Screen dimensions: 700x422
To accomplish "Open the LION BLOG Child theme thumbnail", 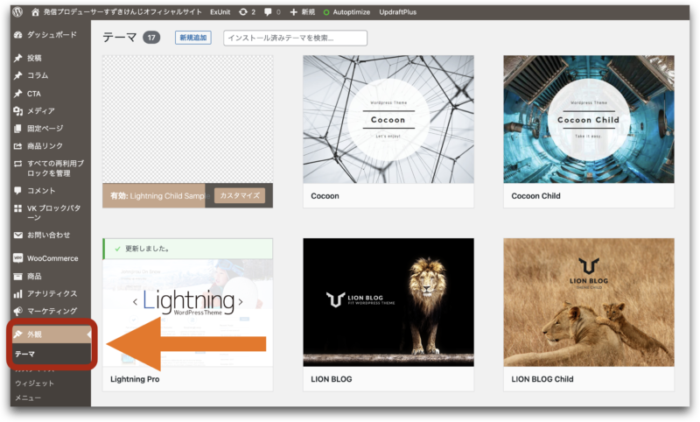I will [x=589, y=302].
